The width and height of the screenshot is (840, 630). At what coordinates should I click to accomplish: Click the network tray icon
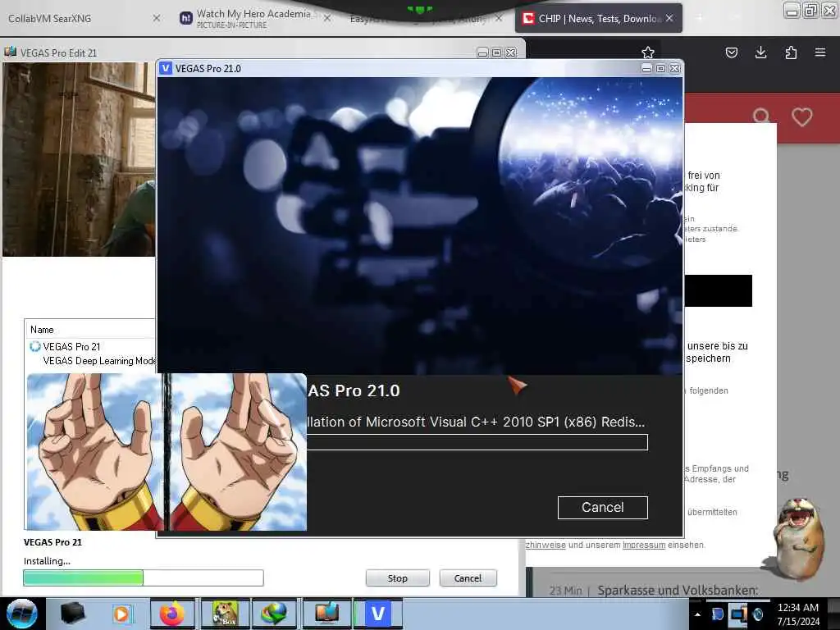(x=738, y=614)
